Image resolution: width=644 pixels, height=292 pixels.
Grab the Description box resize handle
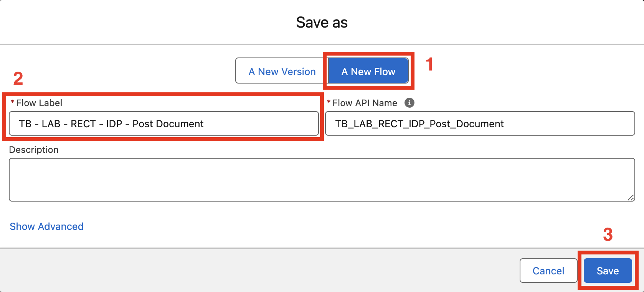[x=631, y=197]
